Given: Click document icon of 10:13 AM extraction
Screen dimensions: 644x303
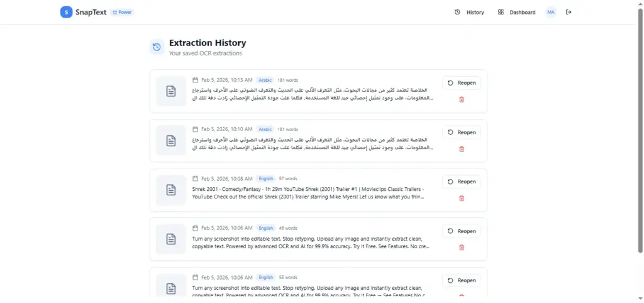Looking at the screenshot, I should pyautogui.click(x=170, y=91).
